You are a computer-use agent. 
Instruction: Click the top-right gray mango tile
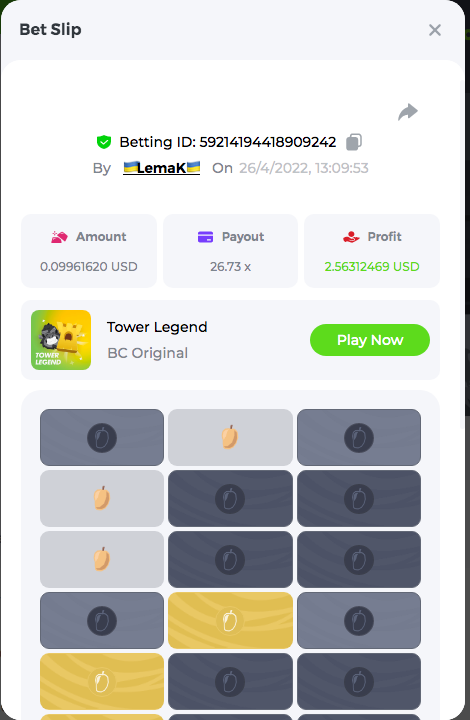(x=359, y=437)
